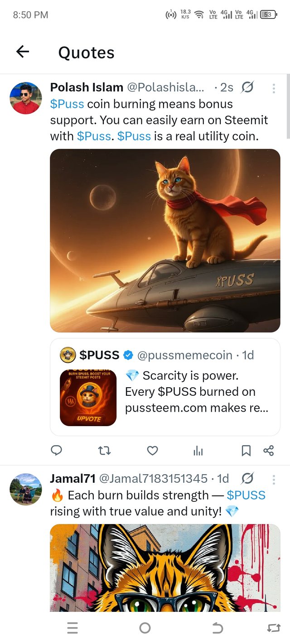Screen dimensions: 290x644
Task: Tap the share icon below the quoted tweet
Action: pyautogui.click(x=268, y=451)
